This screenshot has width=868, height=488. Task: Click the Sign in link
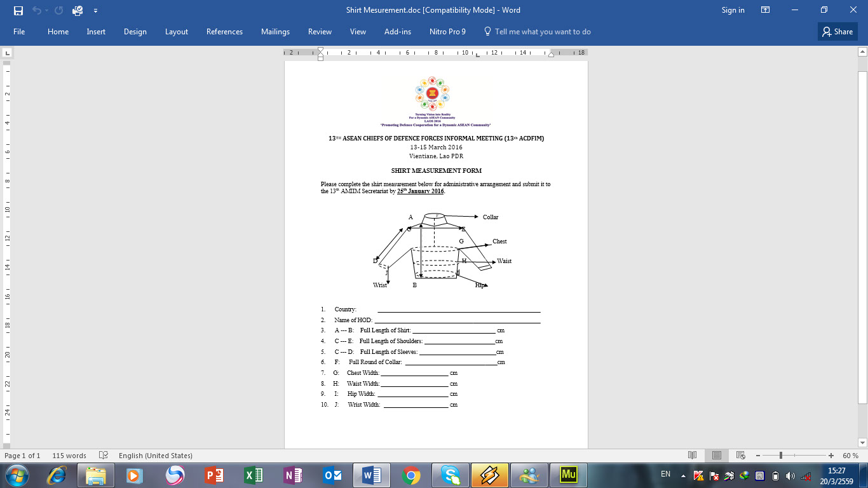pos(733,10)
